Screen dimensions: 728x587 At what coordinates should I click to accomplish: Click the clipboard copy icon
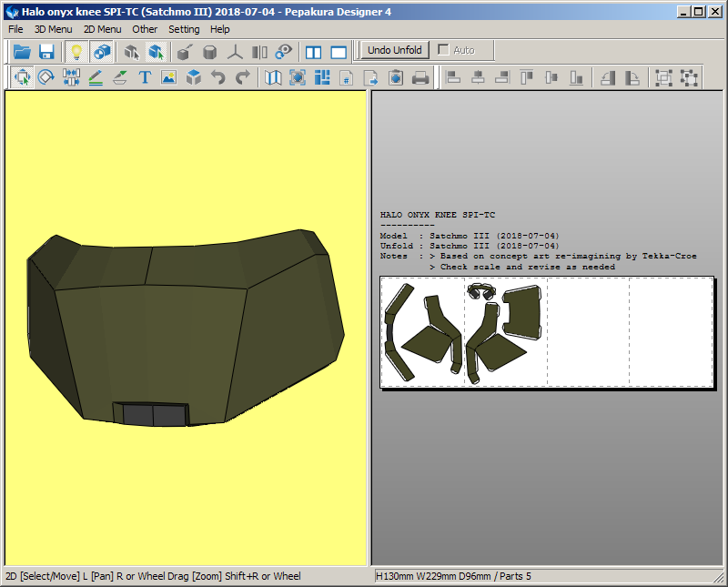pos(396,77)
